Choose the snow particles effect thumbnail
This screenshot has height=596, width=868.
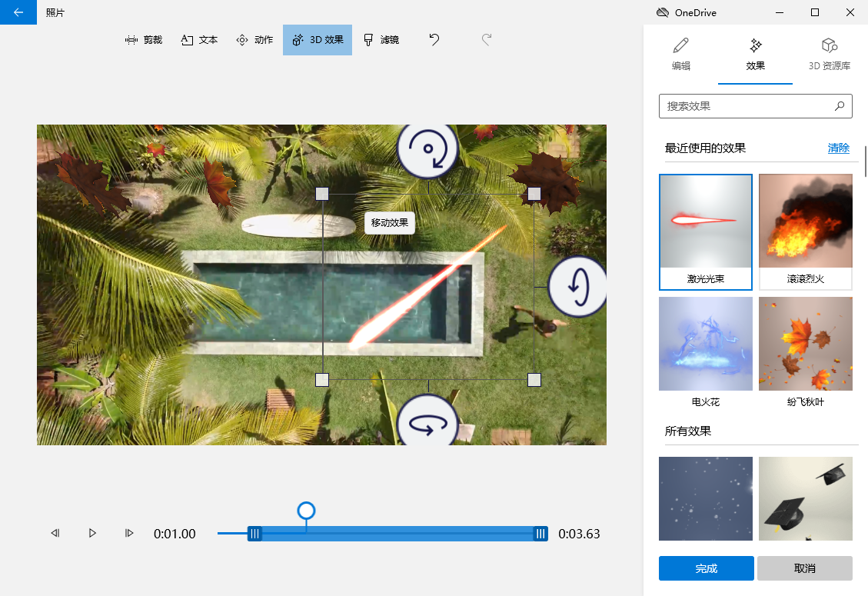point(705,498)
